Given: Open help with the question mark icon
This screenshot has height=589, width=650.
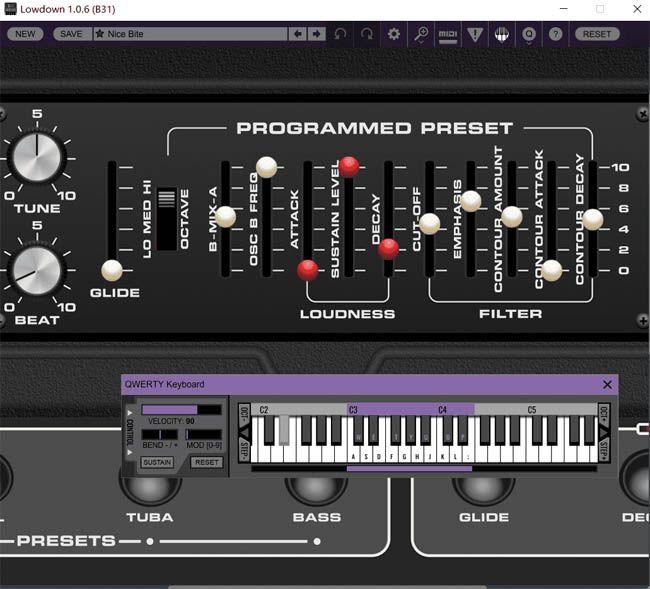Looking at the screenshot, I should point(555,34).
